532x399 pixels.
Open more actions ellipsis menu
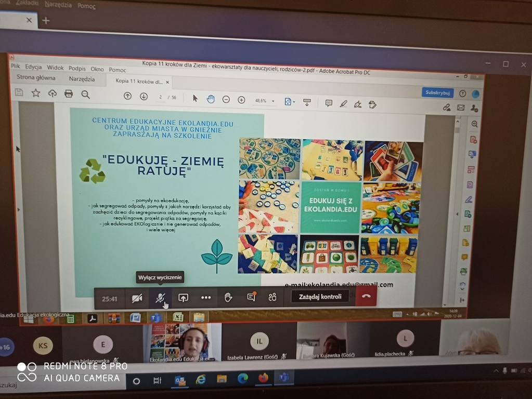[206, 298]
